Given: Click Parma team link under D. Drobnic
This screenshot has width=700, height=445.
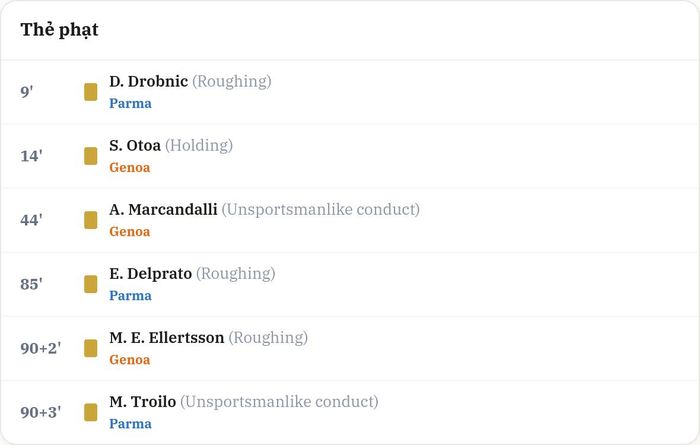Looking at the screenshot, I should tap(130, 104).
